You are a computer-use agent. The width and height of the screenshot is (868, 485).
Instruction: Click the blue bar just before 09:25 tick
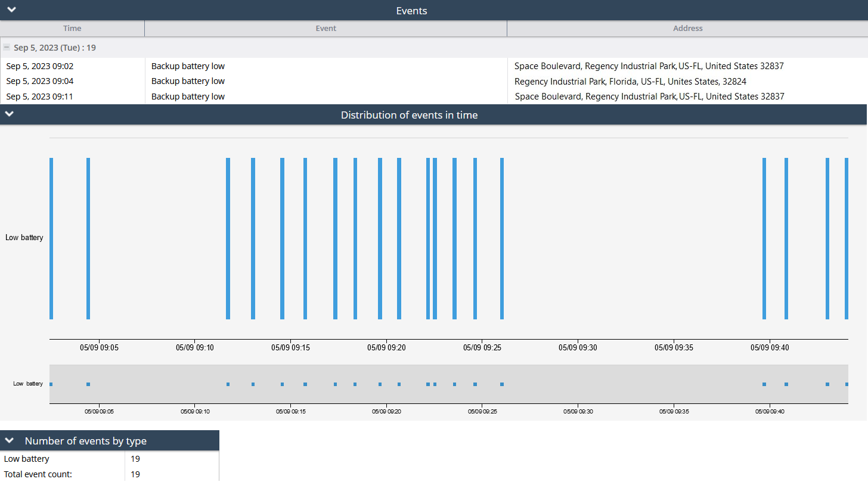coord(475,238)
